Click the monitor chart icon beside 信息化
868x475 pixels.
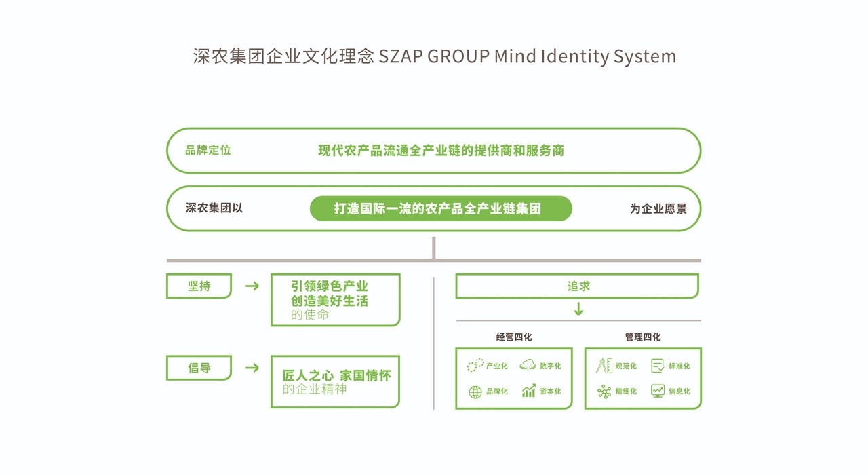tap(657, 391)
